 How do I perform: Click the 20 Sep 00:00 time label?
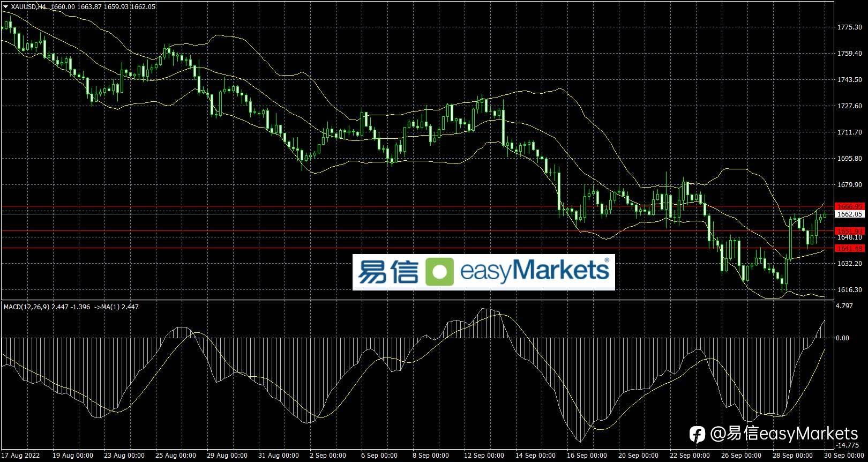[639, 456]
